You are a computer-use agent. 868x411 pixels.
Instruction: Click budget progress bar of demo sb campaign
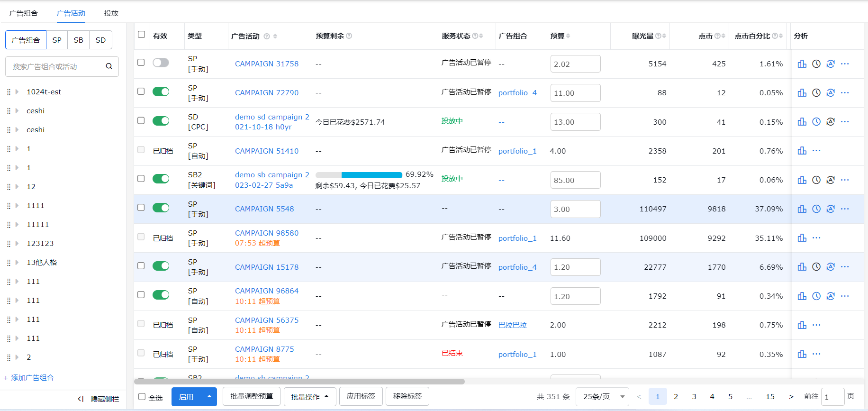[x=359, y=175]
